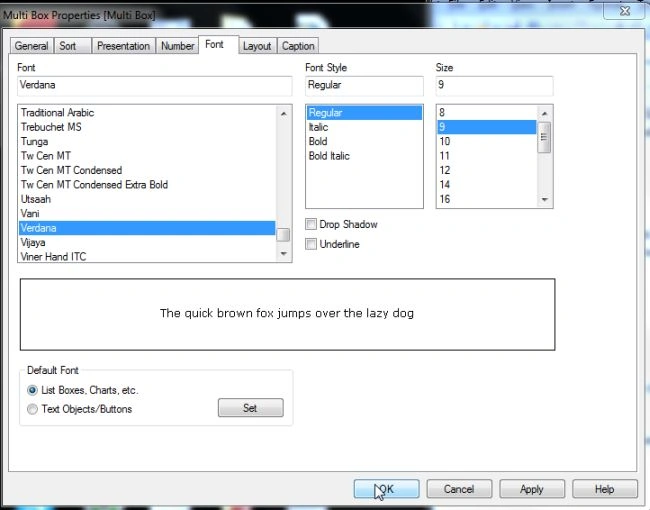Click size list scroll up arrow
The image size is (650, 510).
coord(545,114)
